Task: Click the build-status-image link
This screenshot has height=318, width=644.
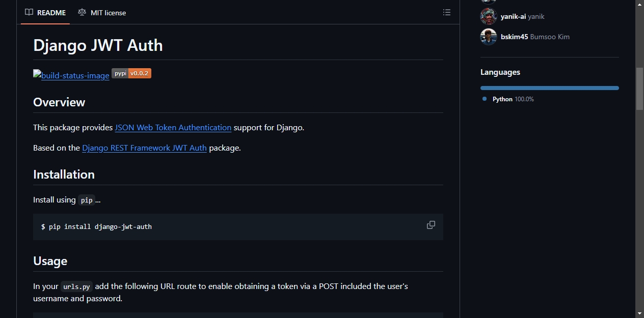Action: [71, 75]
